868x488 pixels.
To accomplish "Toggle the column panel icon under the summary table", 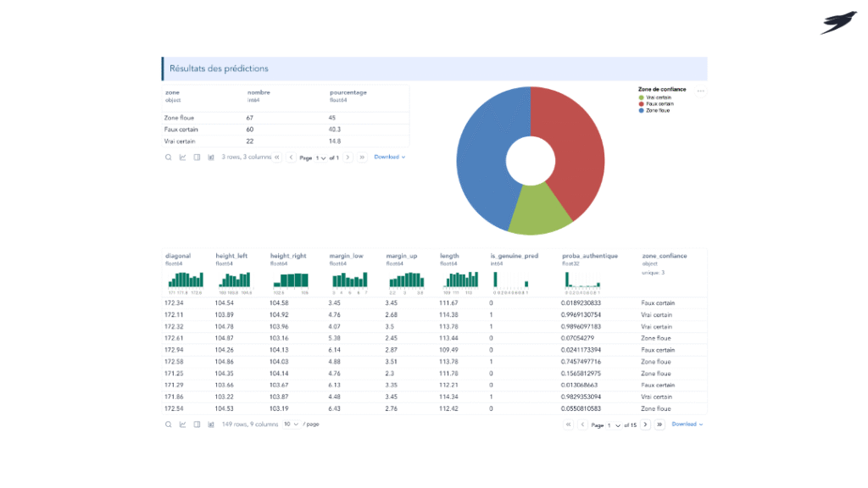I will tap(197, 157).
